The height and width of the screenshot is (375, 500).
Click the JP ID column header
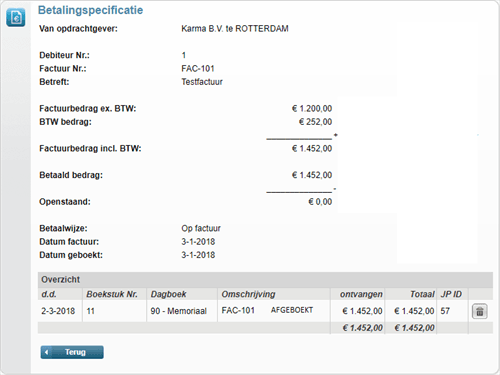tap(451, 294)
